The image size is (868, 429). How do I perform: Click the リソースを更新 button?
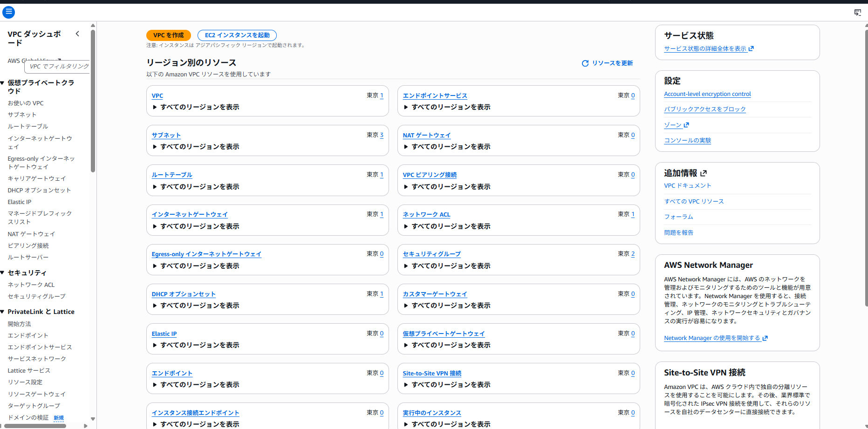(607, 63)
